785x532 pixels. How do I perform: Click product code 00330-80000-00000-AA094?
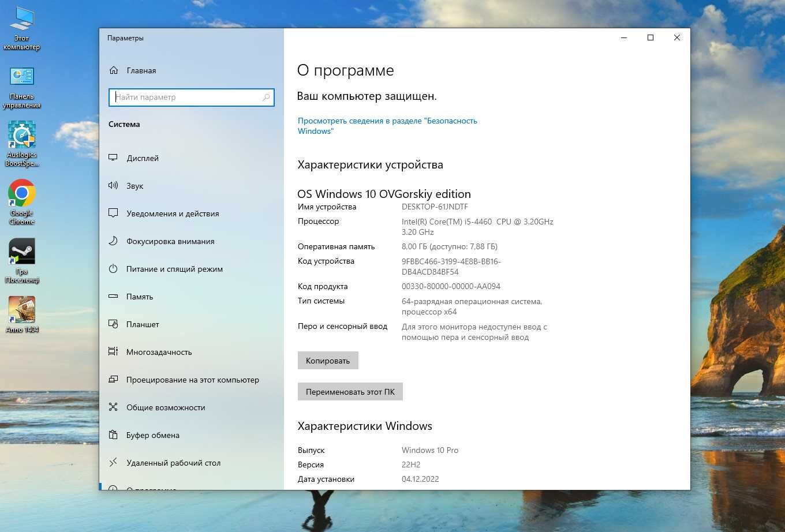451,286
